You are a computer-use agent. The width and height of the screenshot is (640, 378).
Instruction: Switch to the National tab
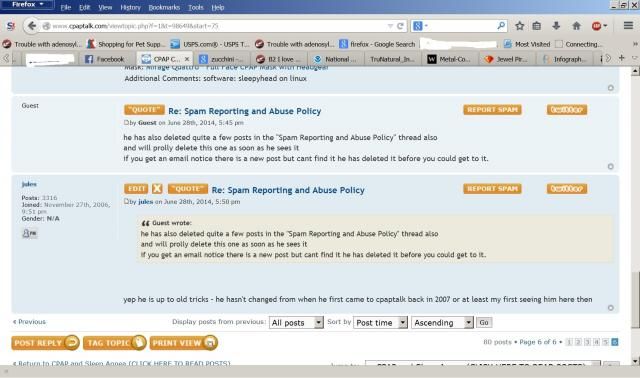tap(336, 59)
